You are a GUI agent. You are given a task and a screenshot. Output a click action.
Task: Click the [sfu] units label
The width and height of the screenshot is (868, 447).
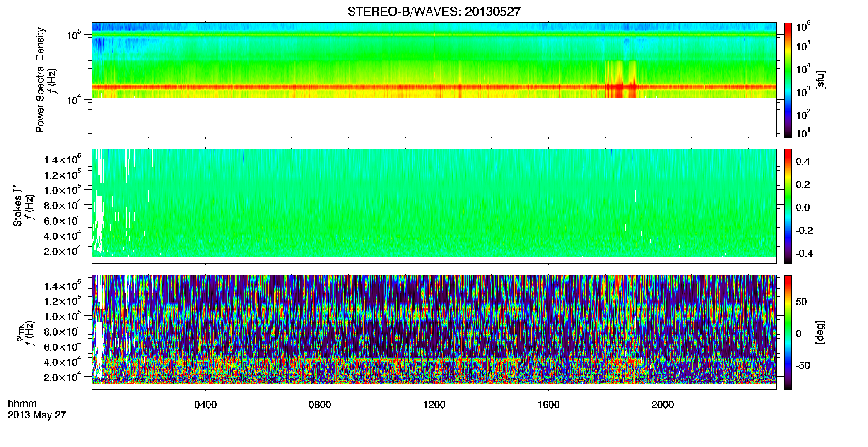820,80
